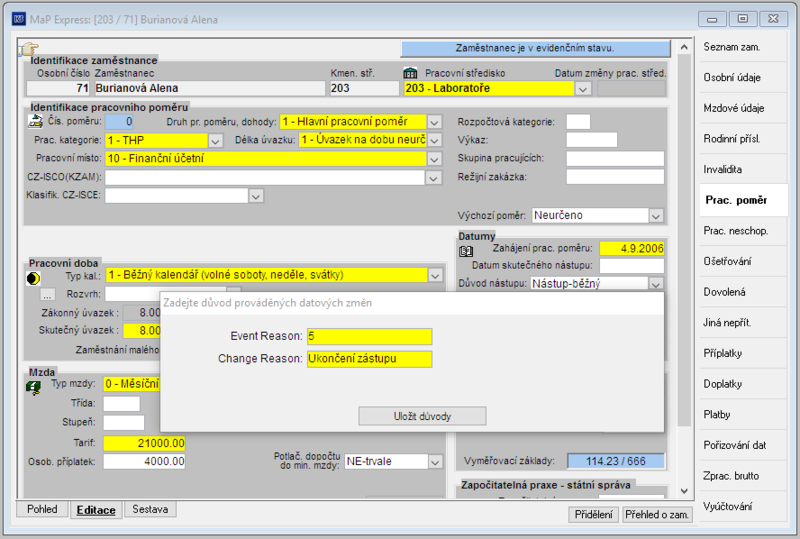
Task: Open the Druh pr. poměru dropdown arrow
Action: (434, 122)
